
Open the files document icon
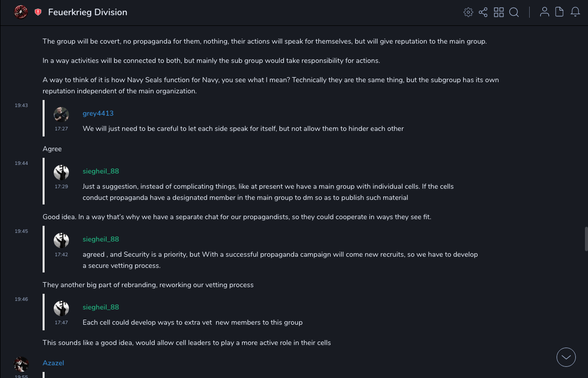pos(559,12)
